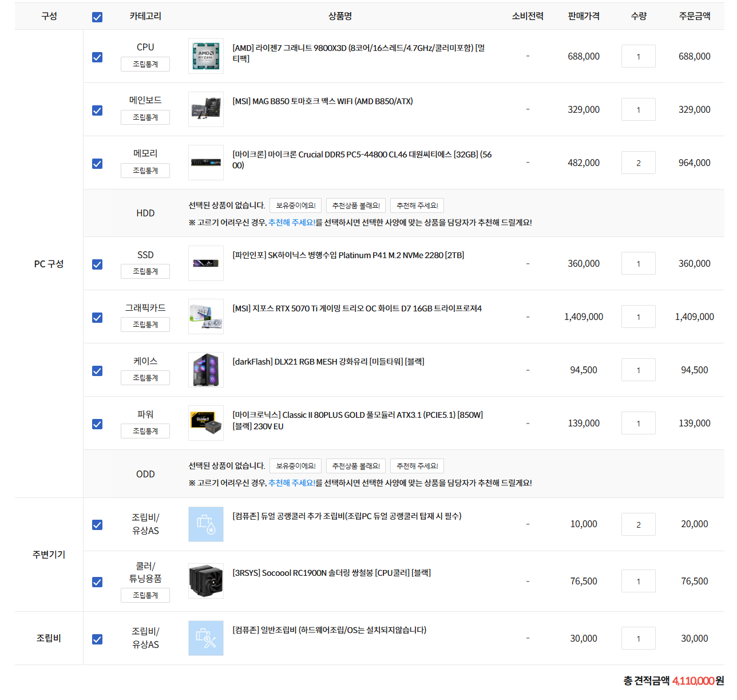Uncheck the 메인보드 row checkbox
This screenshot has height=700, width=737.
97,110
